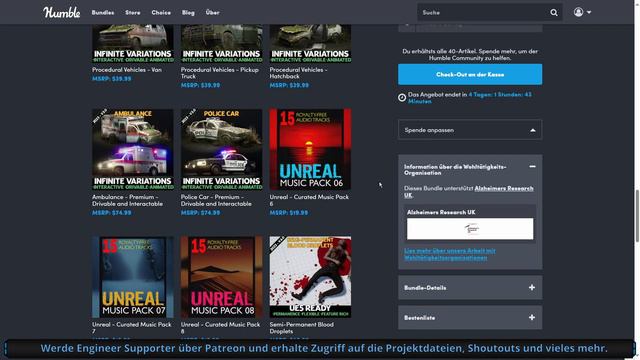Click 'Unreal - Curated Music Pack 6' title

click(309, 200)
